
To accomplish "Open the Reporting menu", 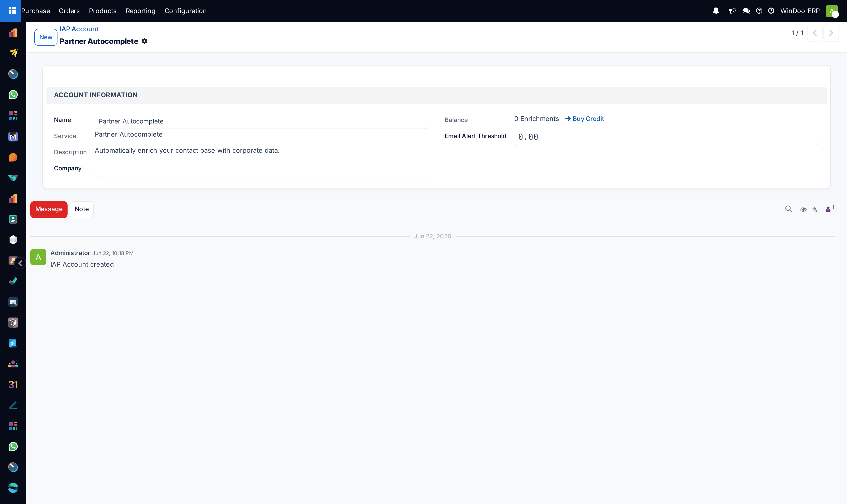I will (140, 11).
